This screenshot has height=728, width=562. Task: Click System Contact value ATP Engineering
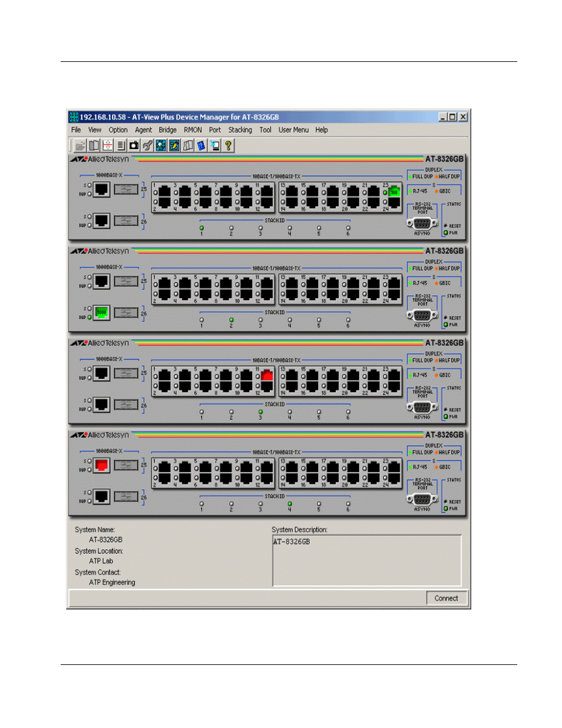112,582
